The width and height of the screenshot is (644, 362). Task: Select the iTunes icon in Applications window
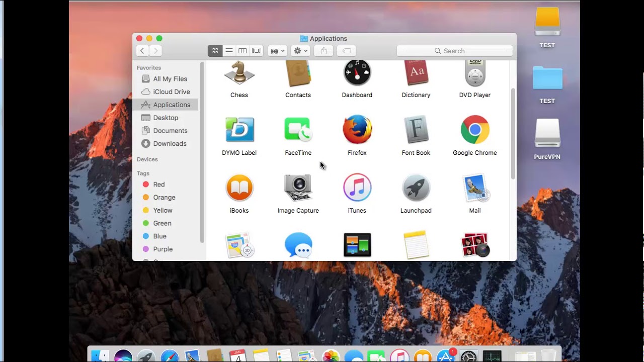click(357, 188)
